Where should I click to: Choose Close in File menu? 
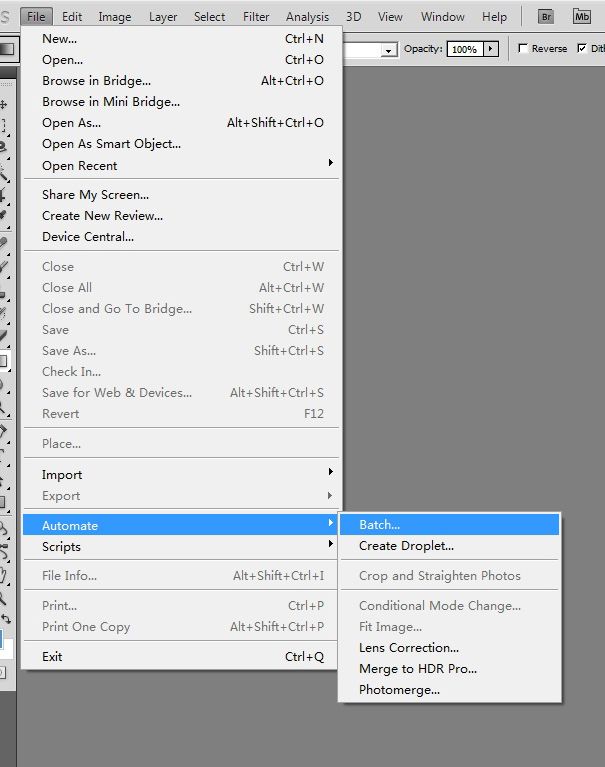coord(181,267)
